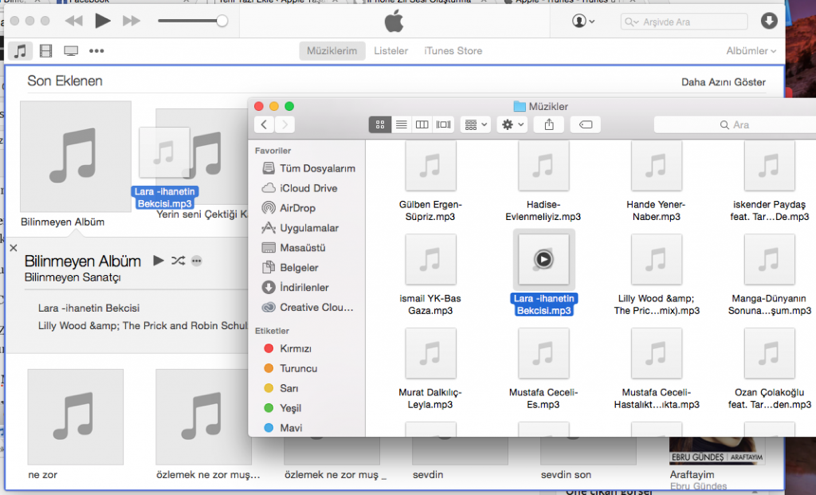Click Daha Azını Göster link
This screenshot has width=816, height=495.
pyautogui.click(x=723, y=82)
